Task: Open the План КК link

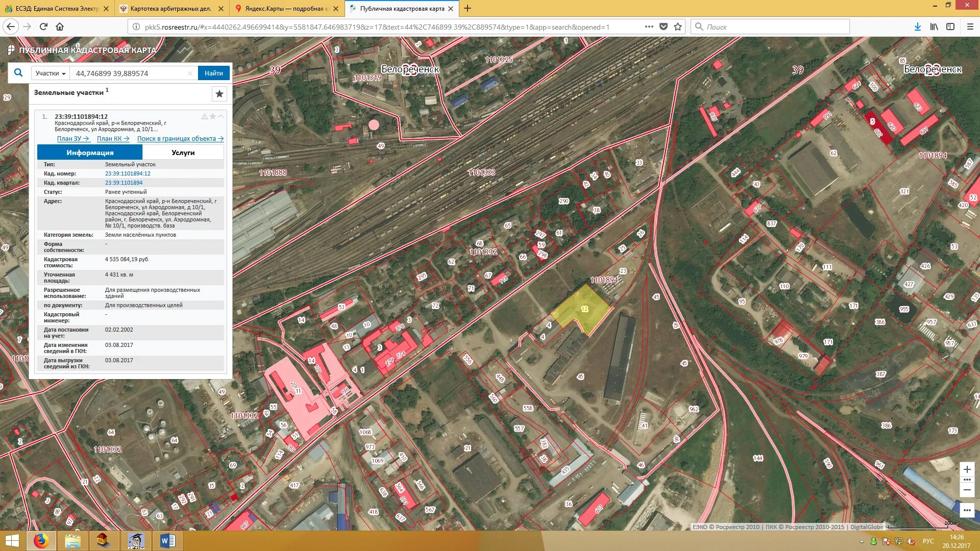Action: 113,139
